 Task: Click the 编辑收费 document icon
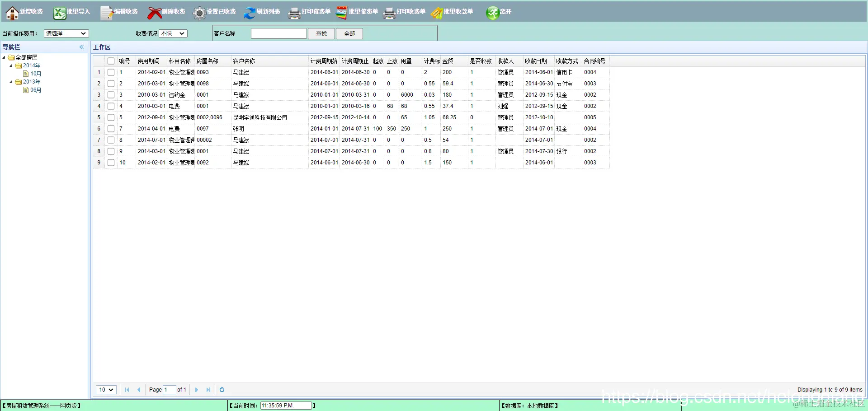tap(107, 13)
